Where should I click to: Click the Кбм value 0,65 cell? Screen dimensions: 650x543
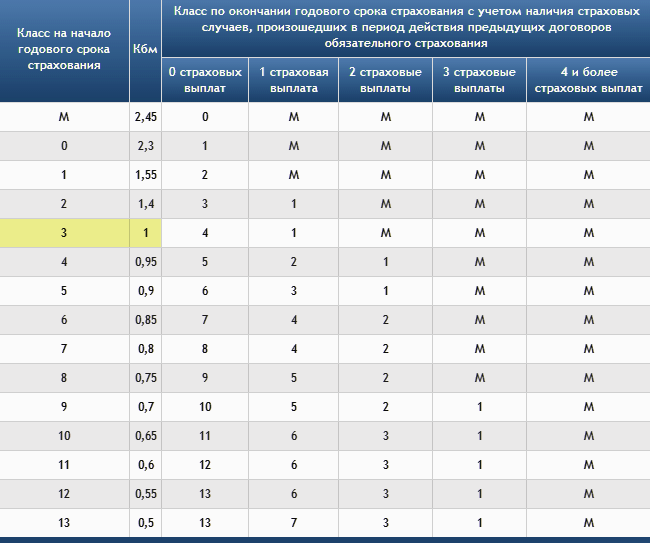coord(145,436)
